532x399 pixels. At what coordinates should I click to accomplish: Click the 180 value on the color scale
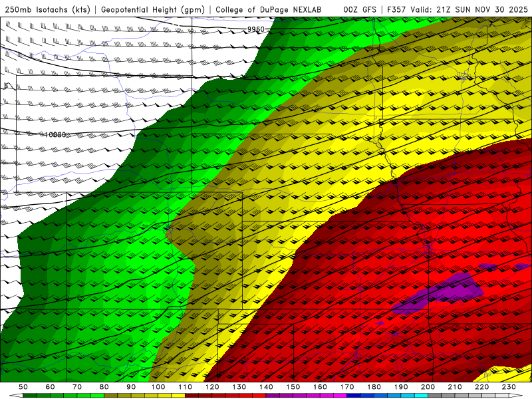click(374, 387)
